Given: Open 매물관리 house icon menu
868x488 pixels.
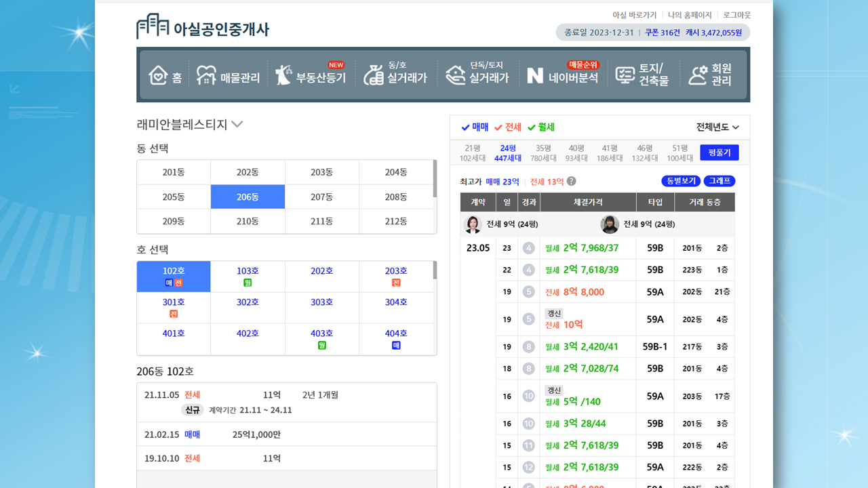Looking at the screenshot, I should point(206,75).
